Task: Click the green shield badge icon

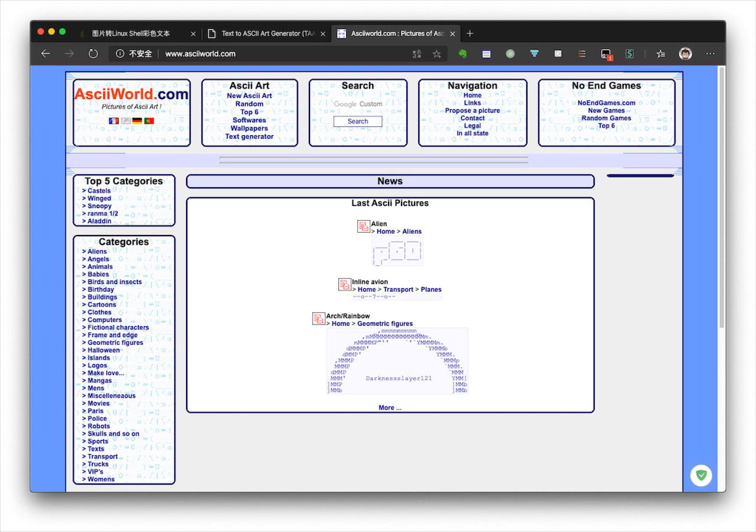Action: pyautogui.click(x=701, y=475)
